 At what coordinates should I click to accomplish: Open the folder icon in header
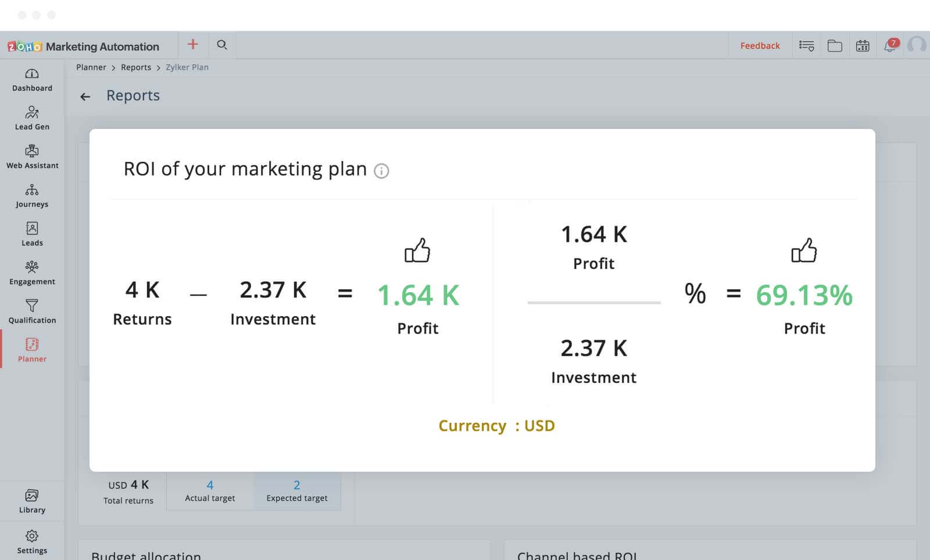point(835,46)
